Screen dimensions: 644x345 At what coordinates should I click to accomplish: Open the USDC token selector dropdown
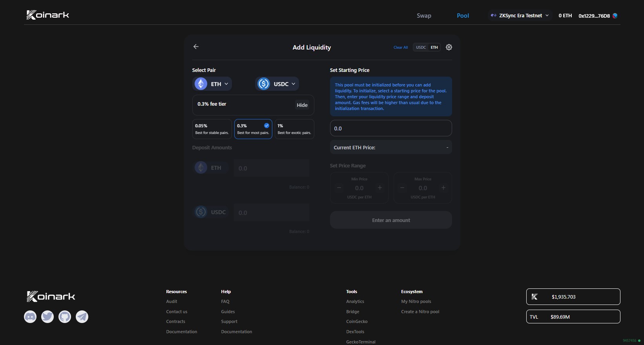click(x=277, y=84)
